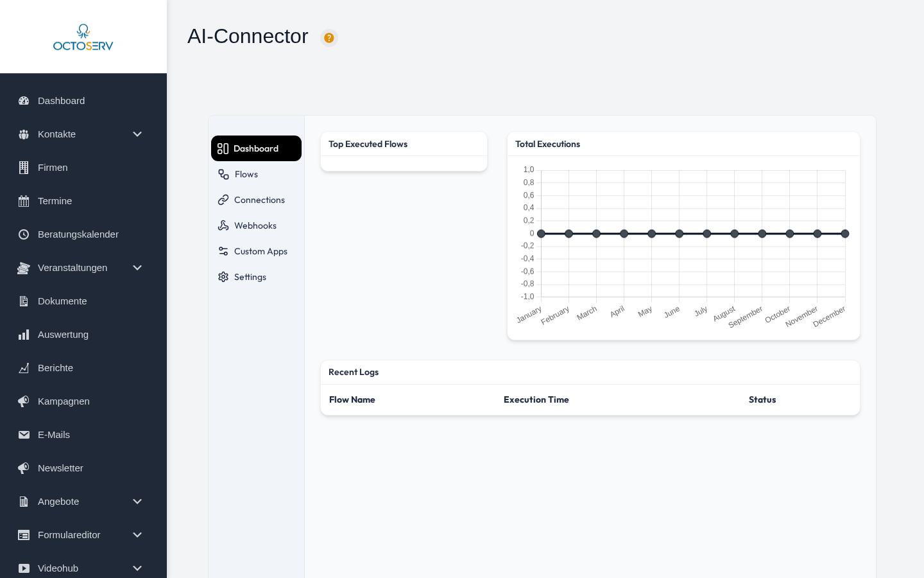Click the Beratungskalender clock icon

pos(24,234)
